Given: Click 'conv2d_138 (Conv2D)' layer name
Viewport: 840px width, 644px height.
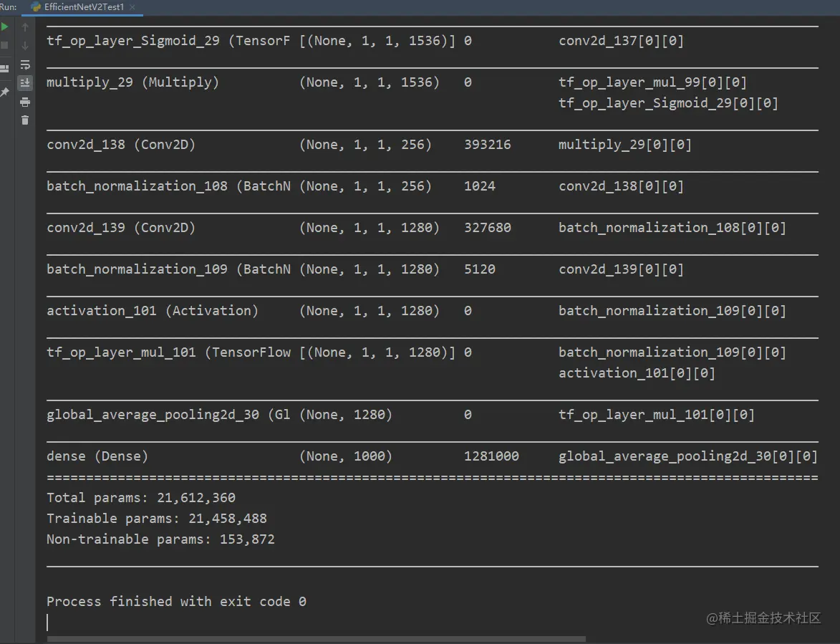Looking at the screenshot, I should pyautogui.click(x=121, y=145).
